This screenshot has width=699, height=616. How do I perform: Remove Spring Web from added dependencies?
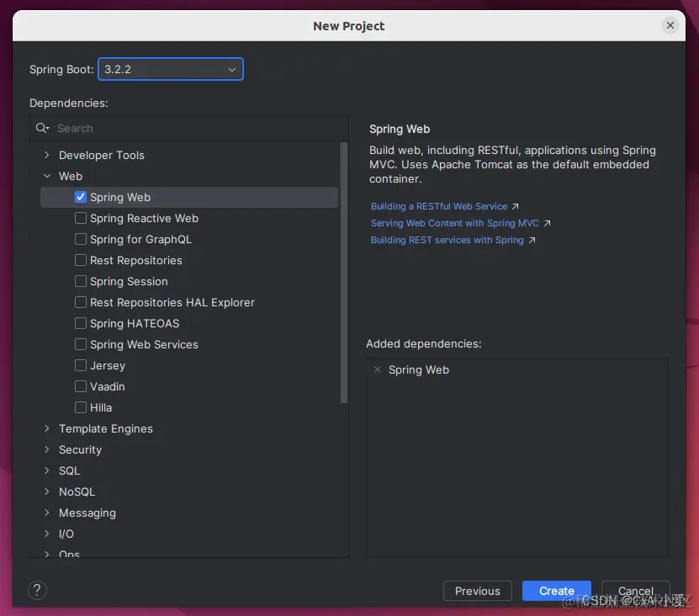point(378,369)
